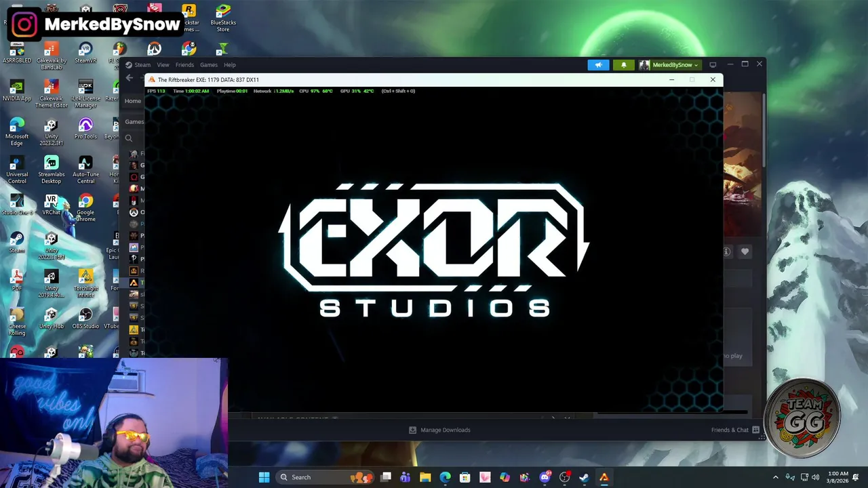Click the Steam library search magnifier
The height and width of the screenshot is (488, 868).
coord(128,138)
